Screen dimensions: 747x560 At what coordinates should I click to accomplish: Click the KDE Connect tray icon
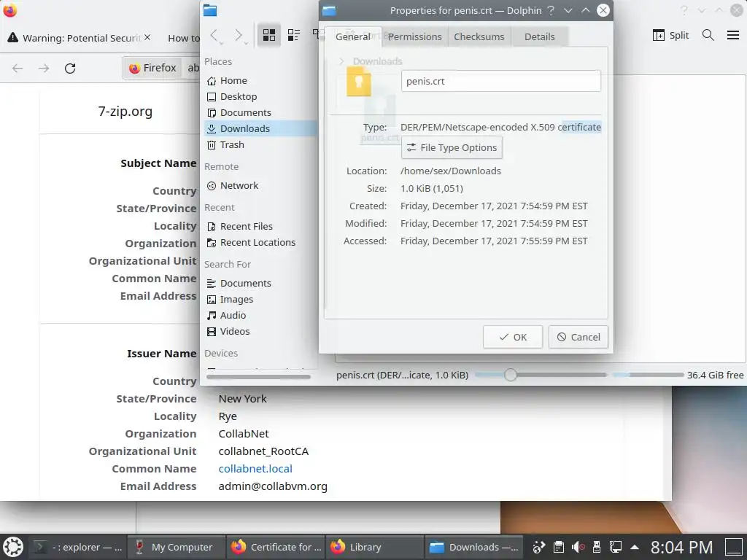539,547
